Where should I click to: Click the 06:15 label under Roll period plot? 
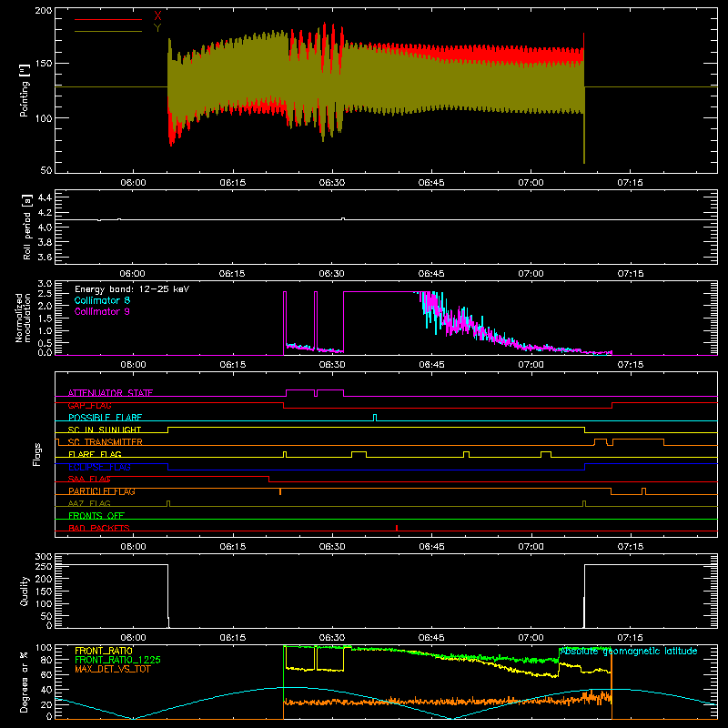(233, 274)
